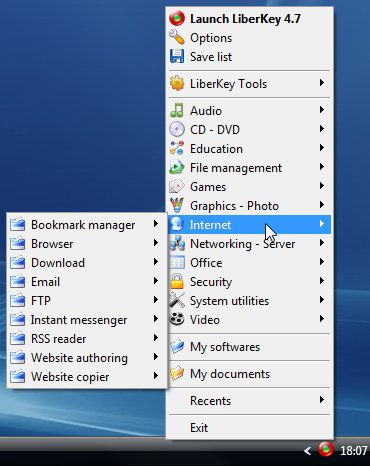Open the Video category
Viewport: 370px width, 466px height.
(x=249, y=320)
